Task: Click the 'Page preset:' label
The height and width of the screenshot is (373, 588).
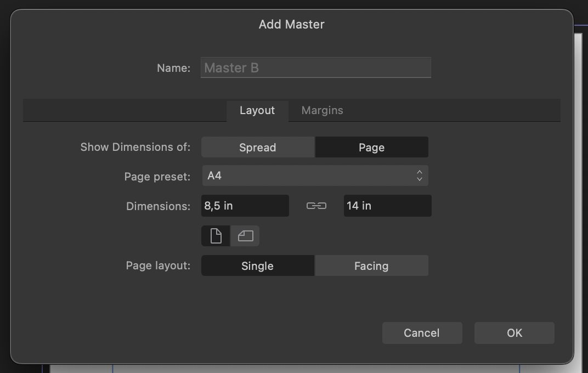Action: point(157,177)
